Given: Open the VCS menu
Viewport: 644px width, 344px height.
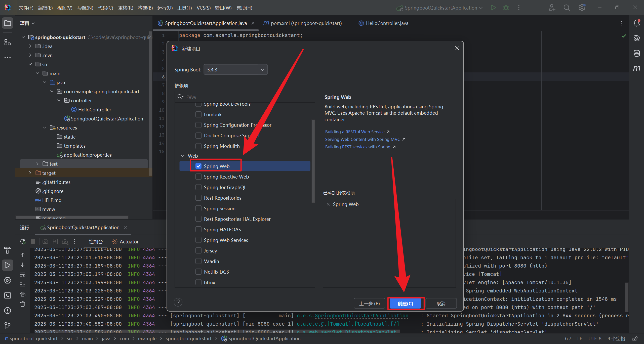Looking at the screenshot, I should [203, 8].
